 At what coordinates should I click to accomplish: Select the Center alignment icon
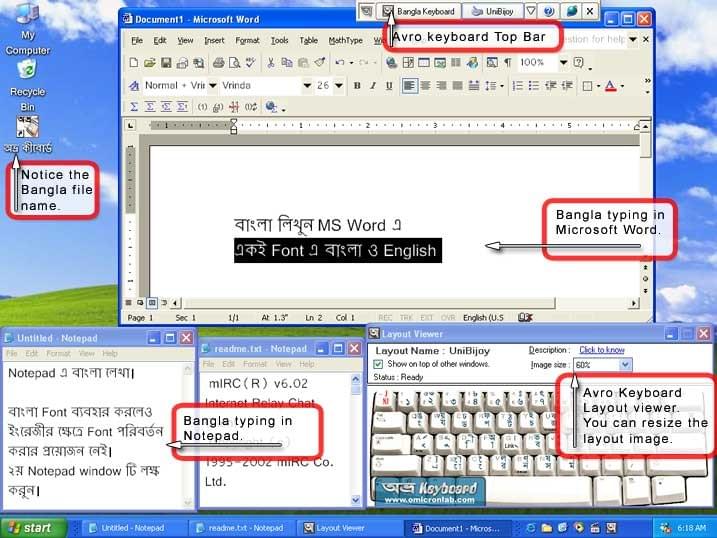point(425,85)
